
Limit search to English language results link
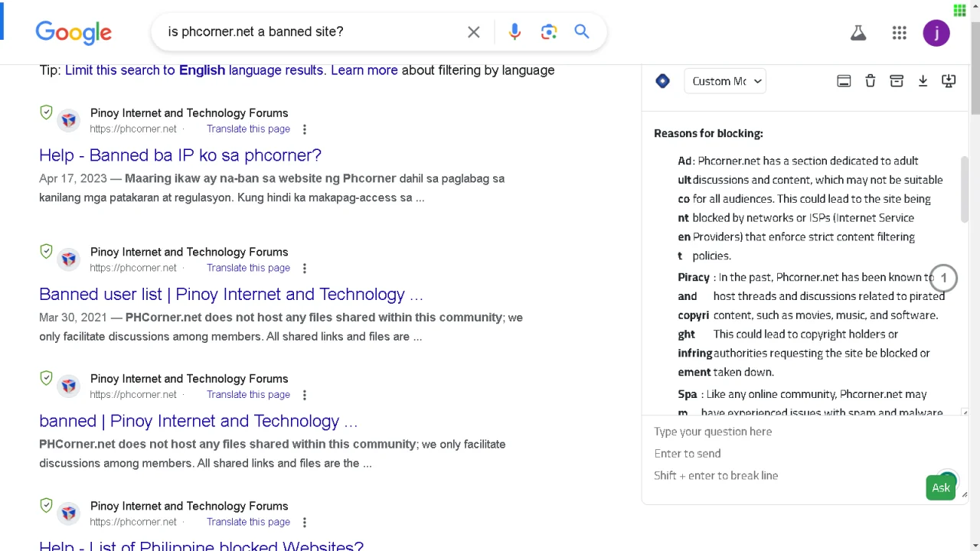tap(194, 70)
